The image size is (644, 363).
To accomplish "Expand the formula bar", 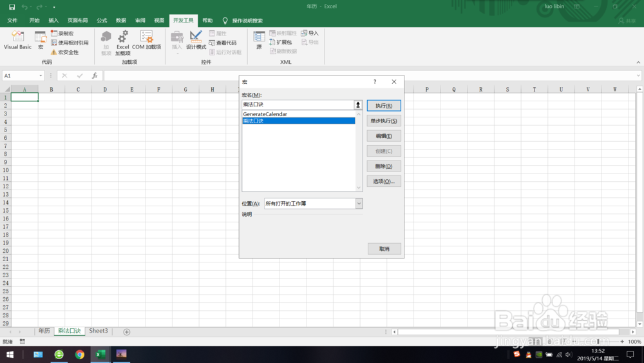I will [638, 75].
